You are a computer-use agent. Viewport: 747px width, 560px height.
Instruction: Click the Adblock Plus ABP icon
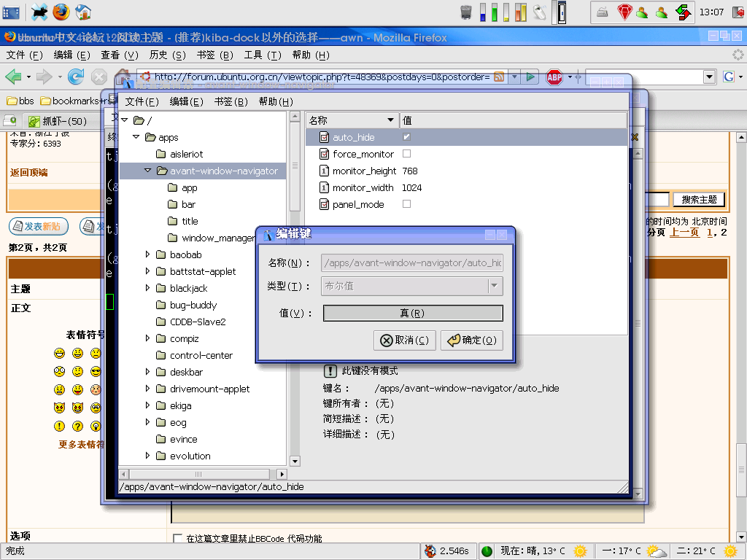pos(554,77)
